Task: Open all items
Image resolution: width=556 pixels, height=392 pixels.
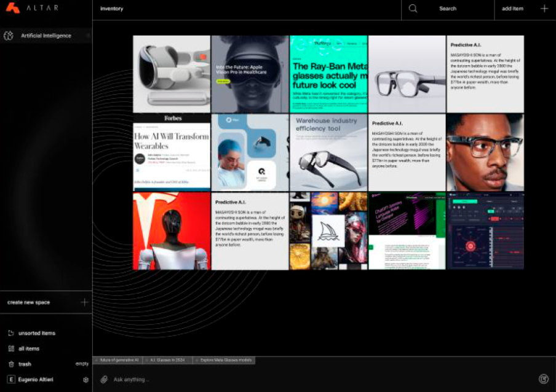Action: tap(29, 348)
